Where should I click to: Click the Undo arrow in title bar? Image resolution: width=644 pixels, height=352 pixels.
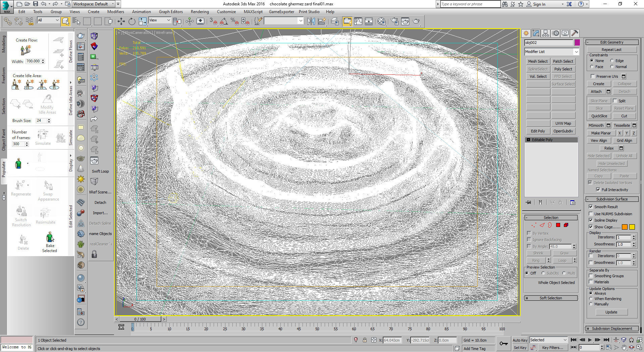44,4
